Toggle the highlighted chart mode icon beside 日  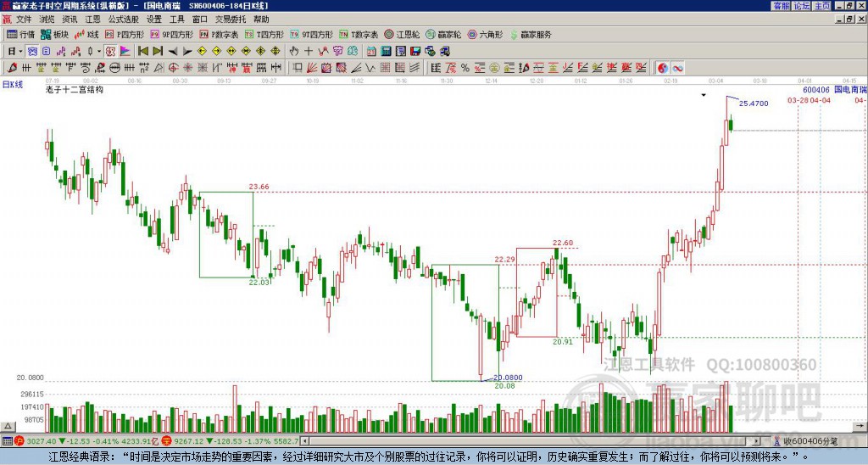point(31,51)
